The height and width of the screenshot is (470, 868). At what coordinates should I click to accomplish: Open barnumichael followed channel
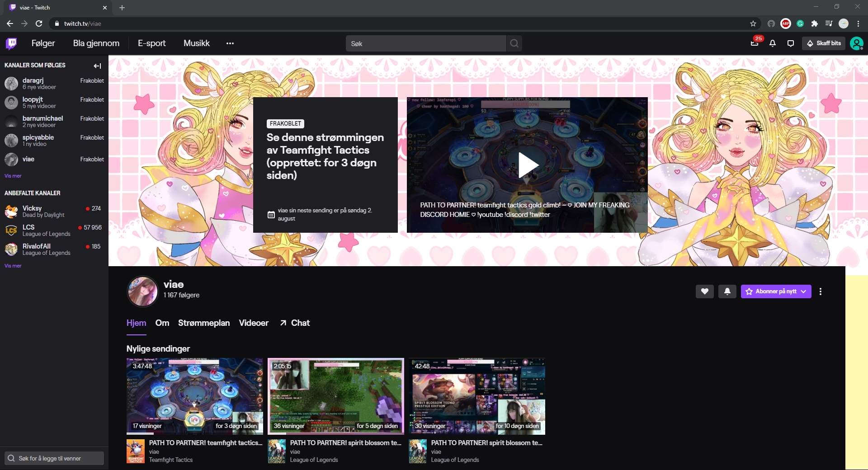click(x=54, y=122)
